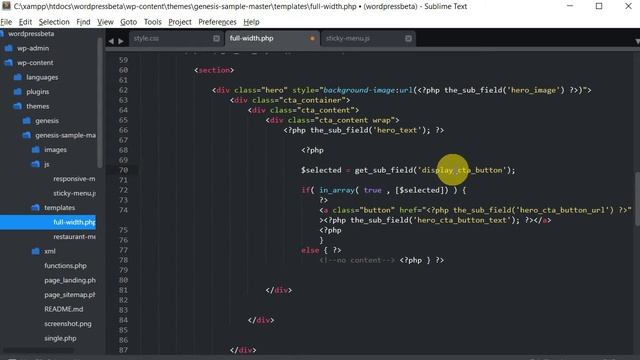This screenshot has height=360, width=640.
Task: Click the sidebar horizontal scrollbar
Action: pos(39,351)
